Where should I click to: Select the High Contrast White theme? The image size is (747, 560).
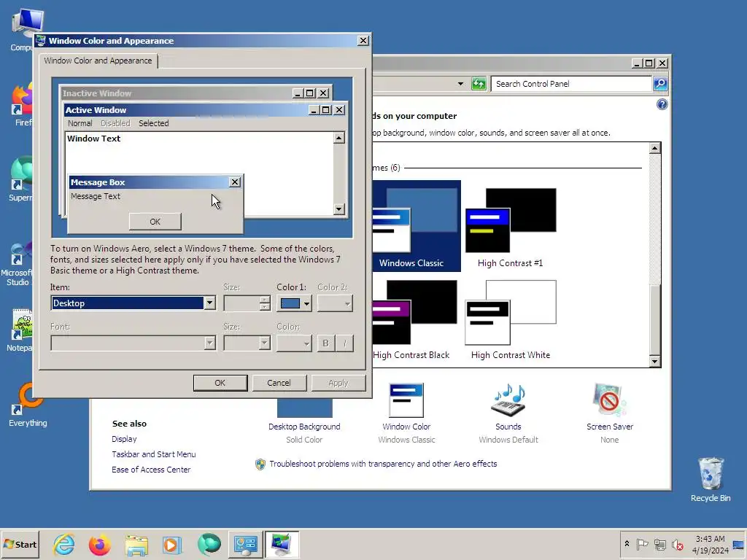click(510, 319)
